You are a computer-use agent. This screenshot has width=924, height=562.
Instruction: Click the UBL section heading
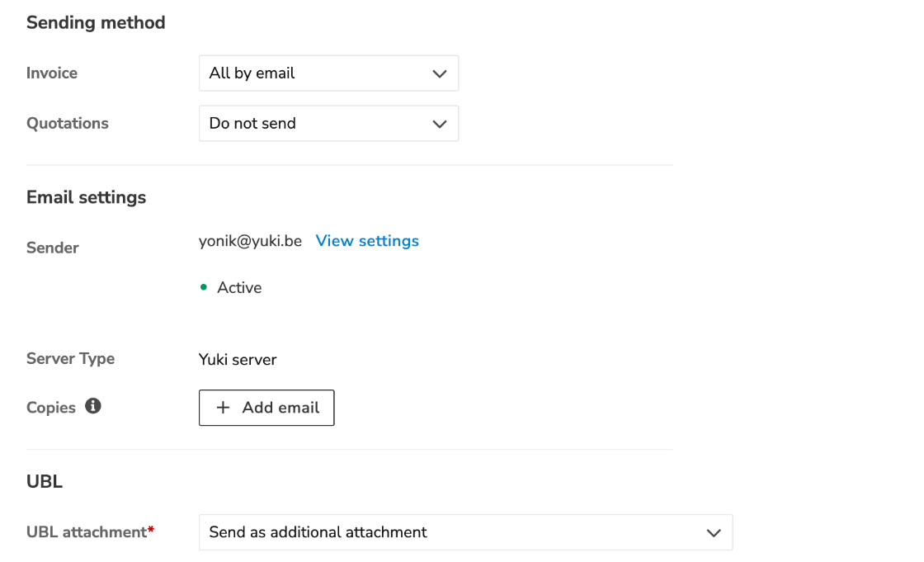coord(45,481)
